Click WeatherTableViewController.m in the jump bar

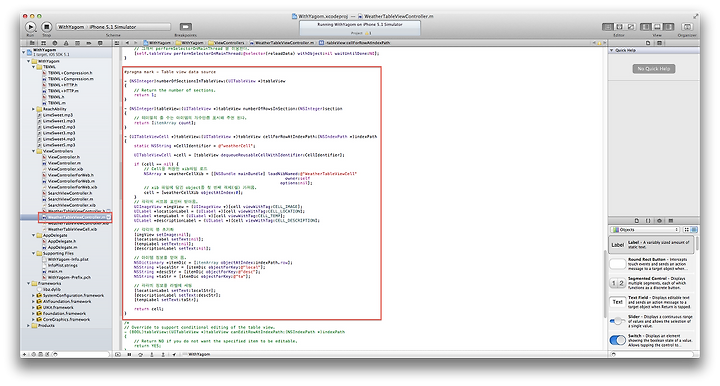pos(281,43)
